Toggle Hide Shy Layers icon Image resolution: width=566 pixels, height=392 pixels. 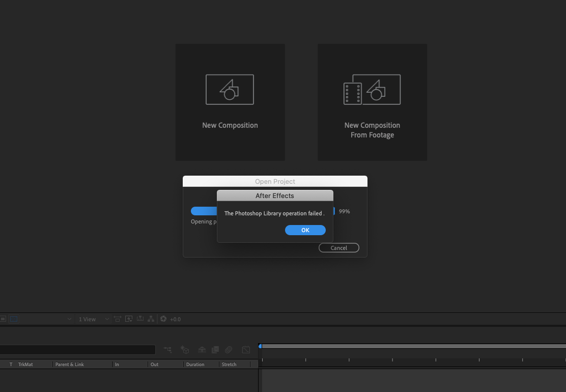coord(202,349)
